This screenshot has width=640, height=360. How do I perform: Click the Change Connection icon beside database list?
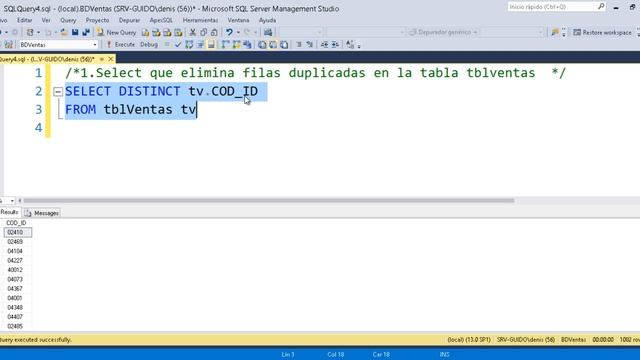[9, 44]
